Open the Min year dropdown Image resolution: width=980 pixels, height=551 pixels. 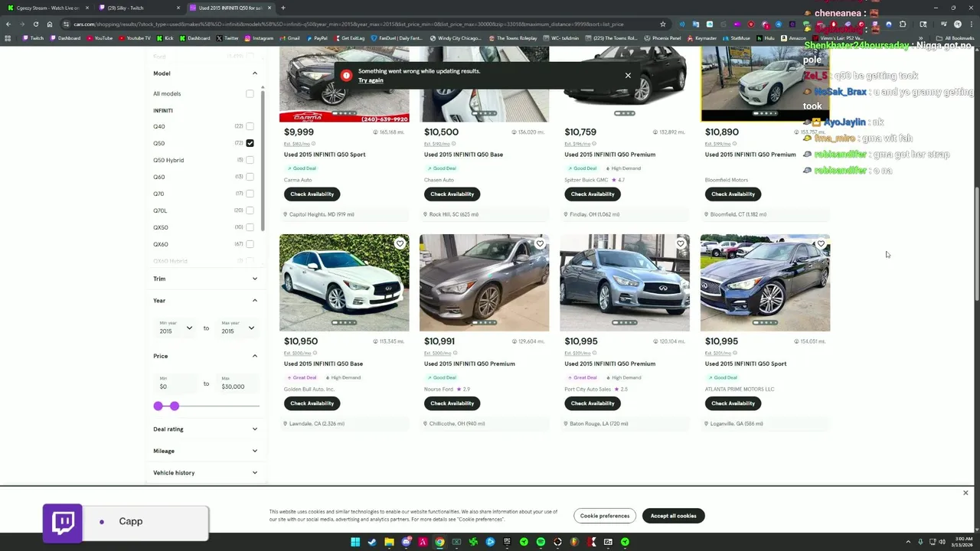coord(175,328)
